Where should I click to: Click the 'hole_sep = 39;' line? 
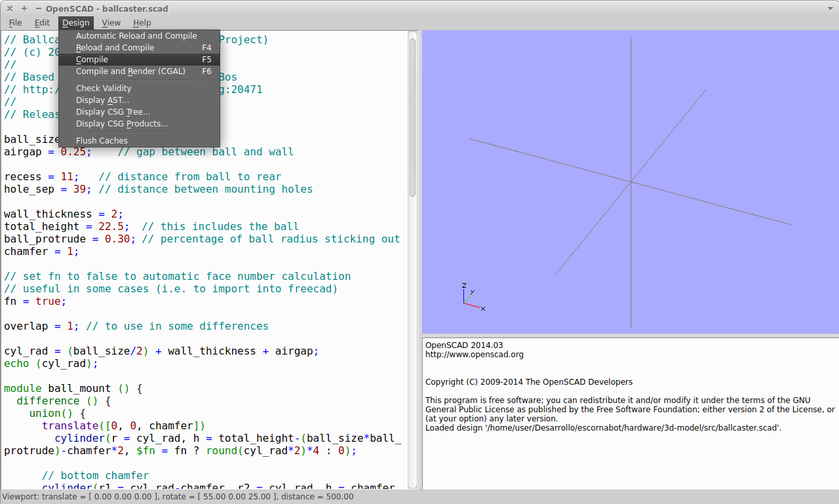tap(159, 189)
